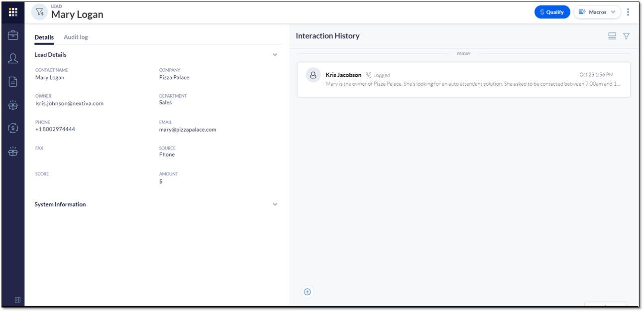
Task: Open the app launcher grid icon
Action: tap(12, 12)
